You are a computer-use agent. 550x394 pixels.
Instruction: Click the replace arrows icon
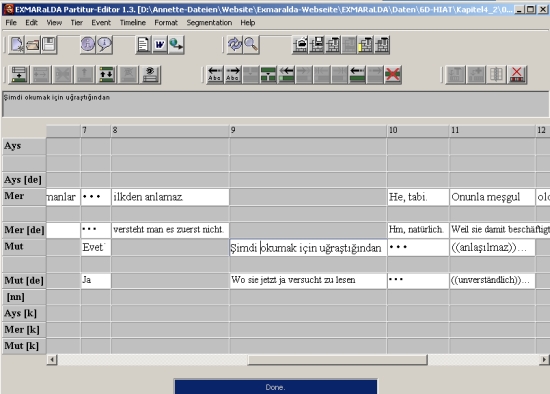click(235, 45)
